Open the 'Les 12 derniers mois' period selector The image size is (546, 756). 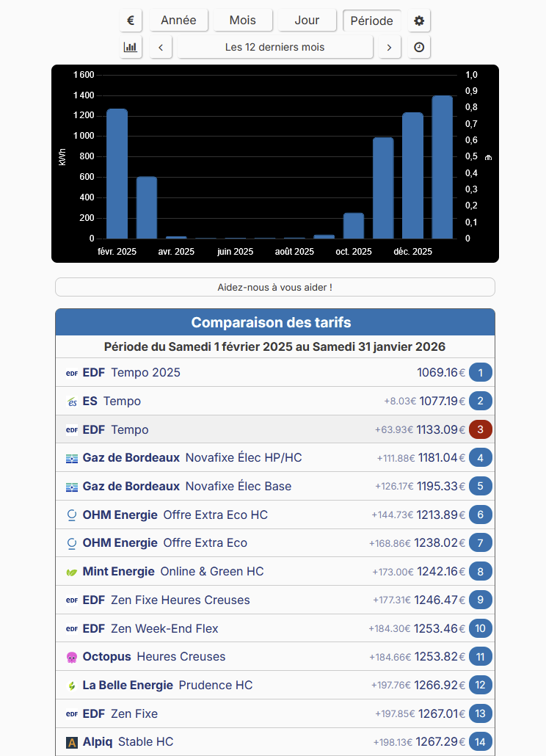tap(274, 47)
